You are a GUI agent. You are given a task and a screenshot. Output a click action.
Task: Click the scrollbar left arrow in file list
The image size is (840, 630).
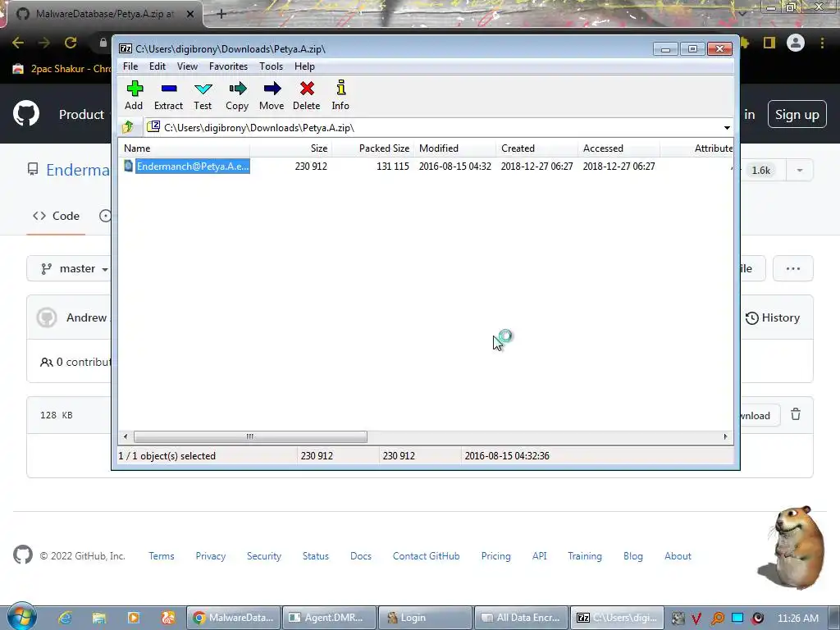[x=126, y=436]
